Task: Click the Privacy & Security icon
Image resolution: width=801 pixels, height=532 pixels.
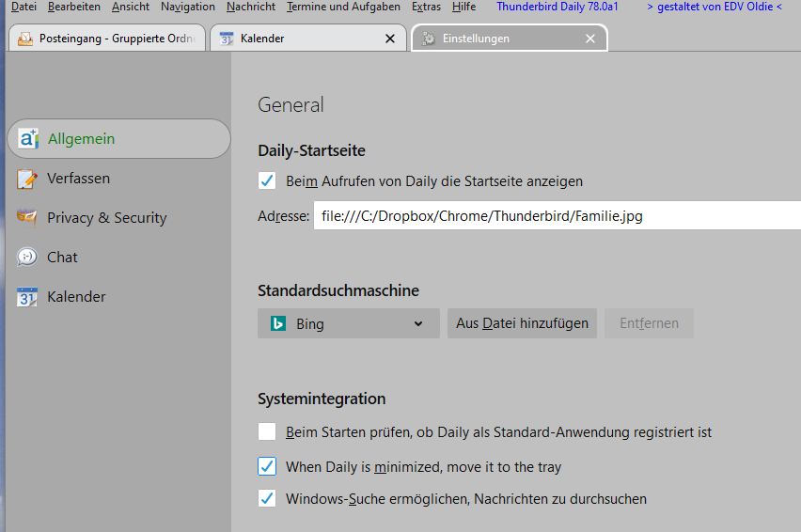Action: pyautogui.click(x=27, y=218)
